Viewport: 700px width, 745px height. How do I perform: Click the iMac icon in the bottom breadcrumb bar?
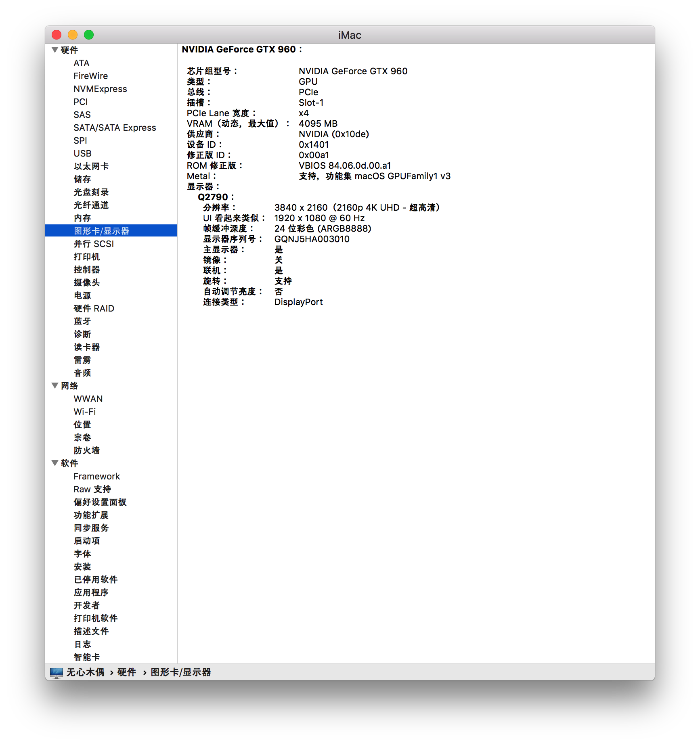55,672
